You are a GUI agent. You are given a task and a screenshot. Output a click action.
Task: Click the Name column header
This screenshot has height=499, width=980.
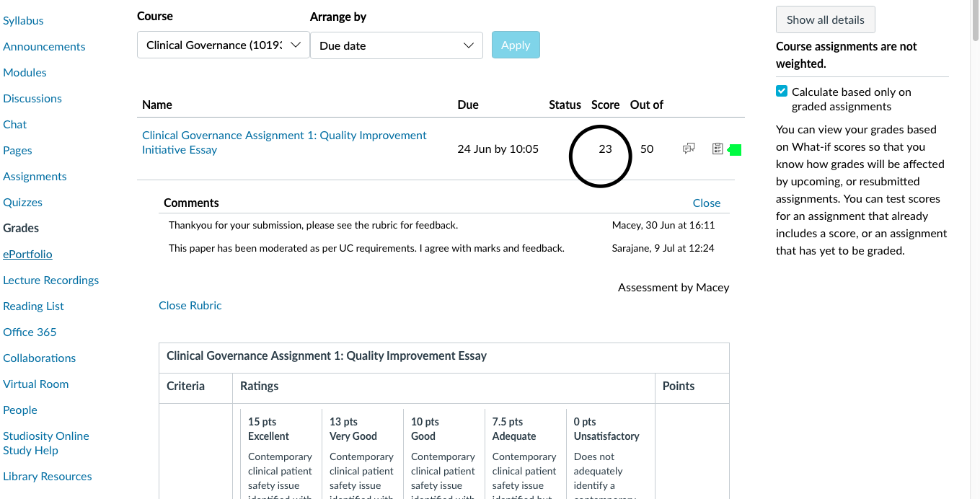(157, 105)
